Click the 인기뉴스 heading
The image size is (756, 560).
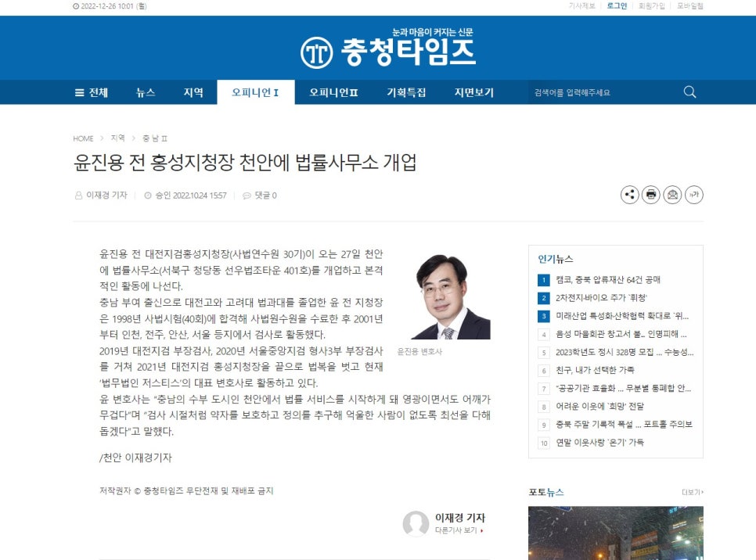click(556, 259)
